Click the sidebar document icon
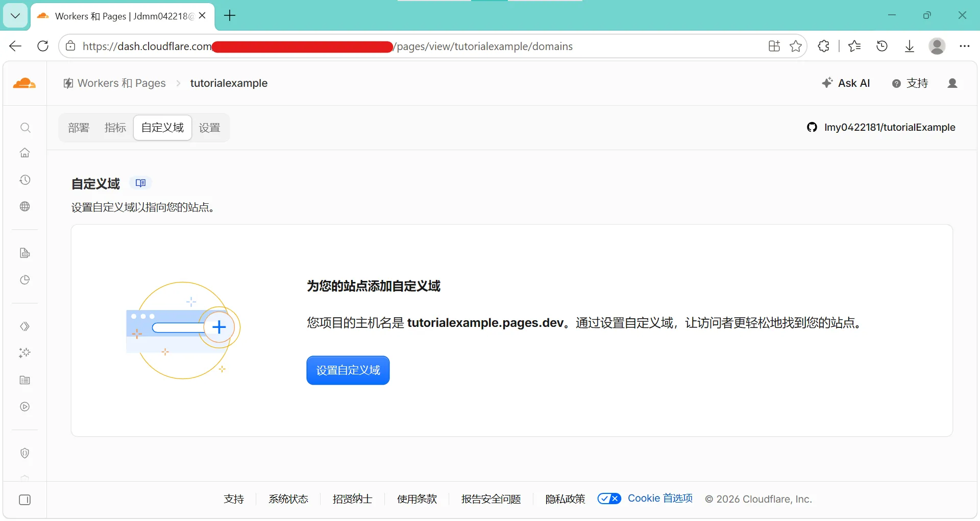 tap(25, 253)
